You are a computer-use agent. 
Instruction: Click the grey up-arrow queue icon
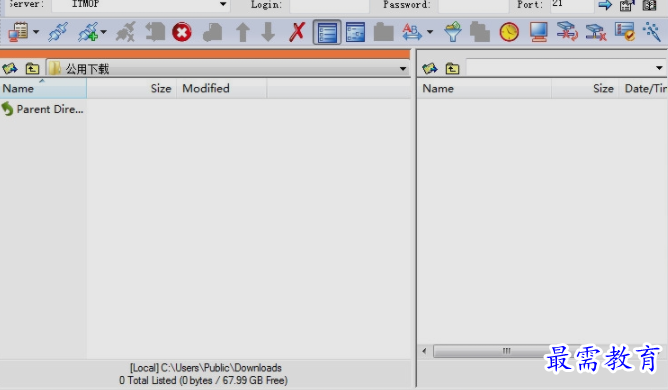(x=243, y=32)
